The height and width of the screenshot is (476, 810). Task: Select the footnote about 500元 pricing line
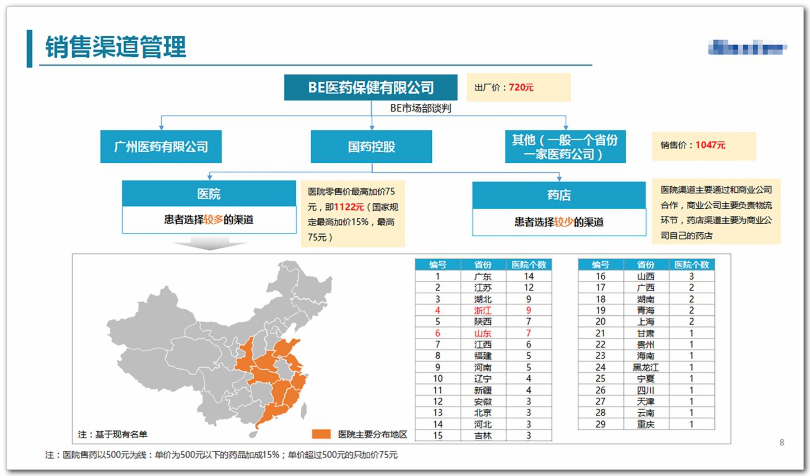[221, 455]
